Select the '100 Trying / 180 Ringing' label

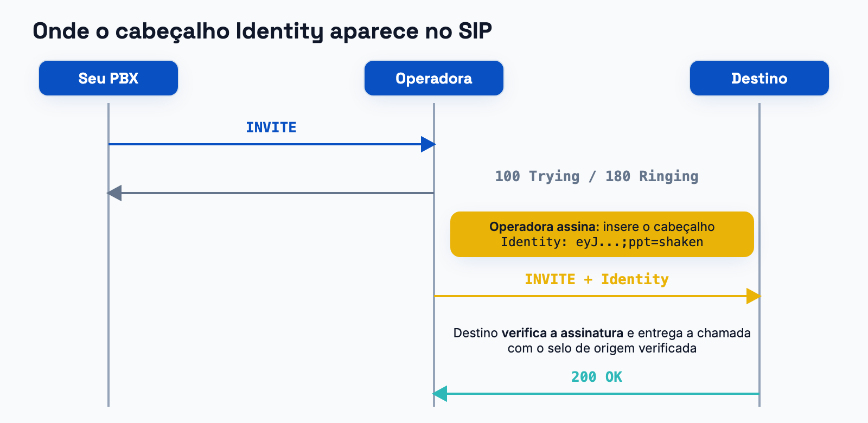[597, 176]
